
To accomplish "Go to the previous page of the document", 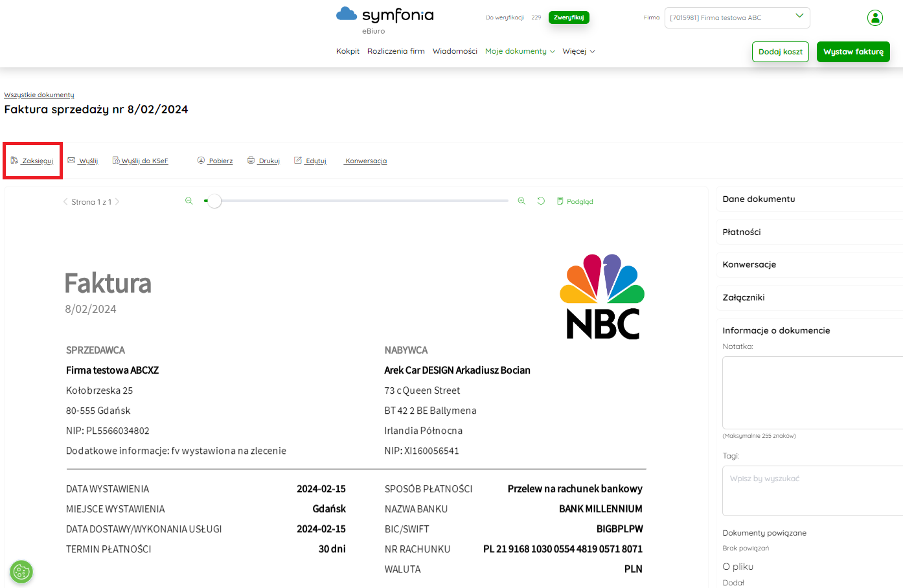I will 65,202.
